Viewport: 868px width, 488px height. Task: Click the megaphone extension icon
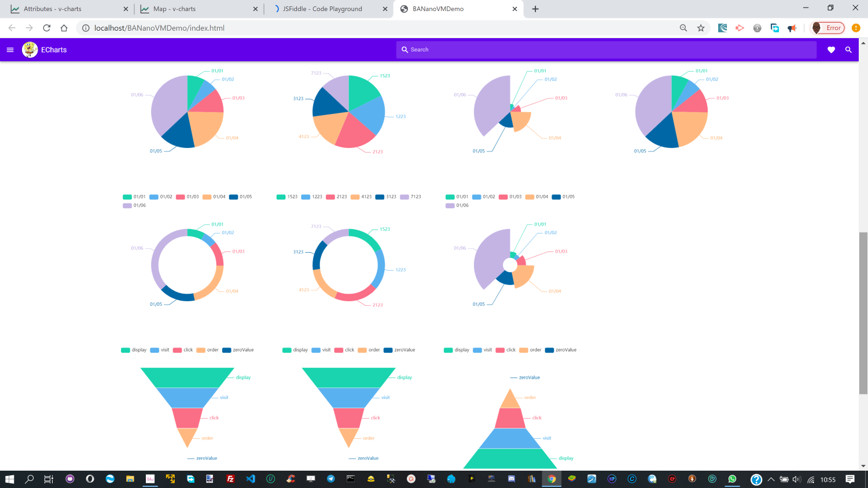point(792,28)
